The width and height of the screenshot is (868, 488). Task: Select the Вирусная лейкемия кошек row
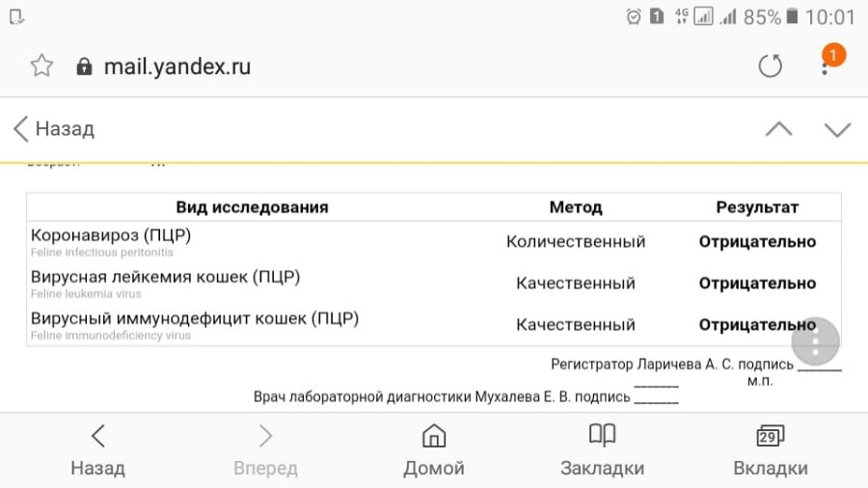coord(434,284)
